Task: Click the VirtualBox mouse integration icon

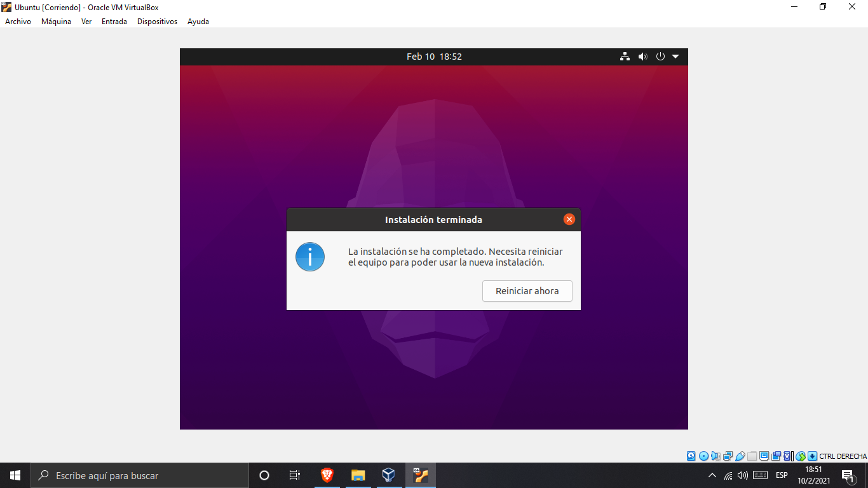Action: pyautogui.click(x=801, y=456)
